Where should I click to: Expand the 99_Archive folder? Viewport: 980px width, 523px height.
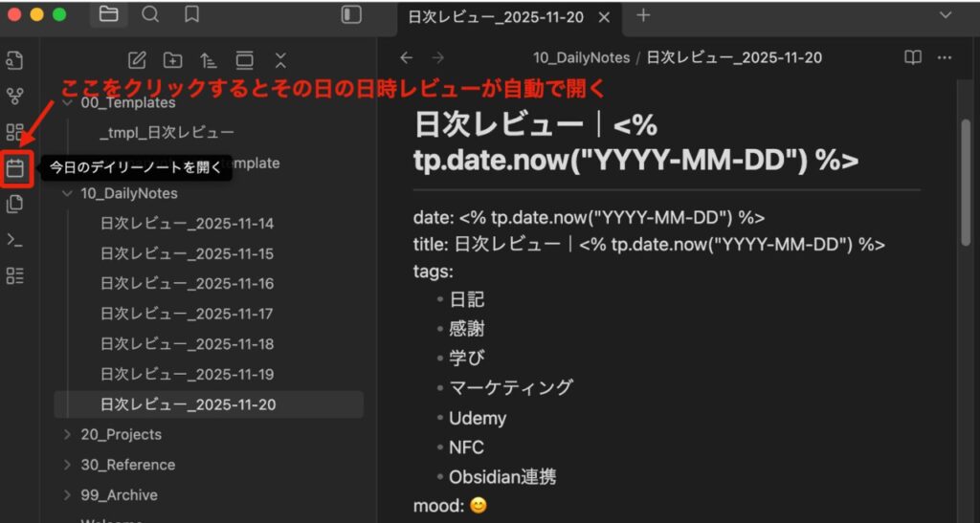pyautogui.click(x=67, y=495)
